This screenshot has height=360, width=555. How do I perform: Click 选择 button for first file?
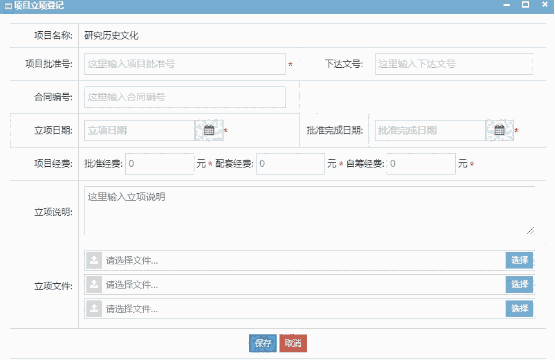click(519, 261)
